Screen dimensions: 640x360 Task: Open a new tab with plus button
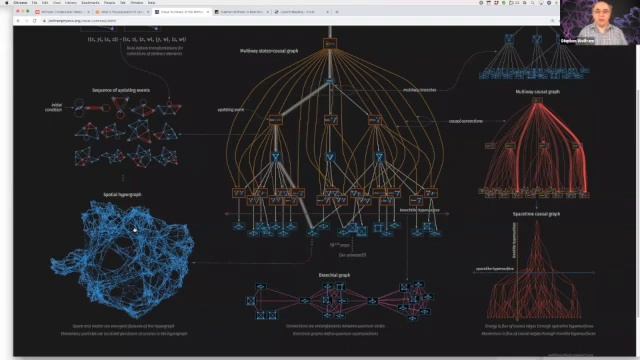[337, 12]
